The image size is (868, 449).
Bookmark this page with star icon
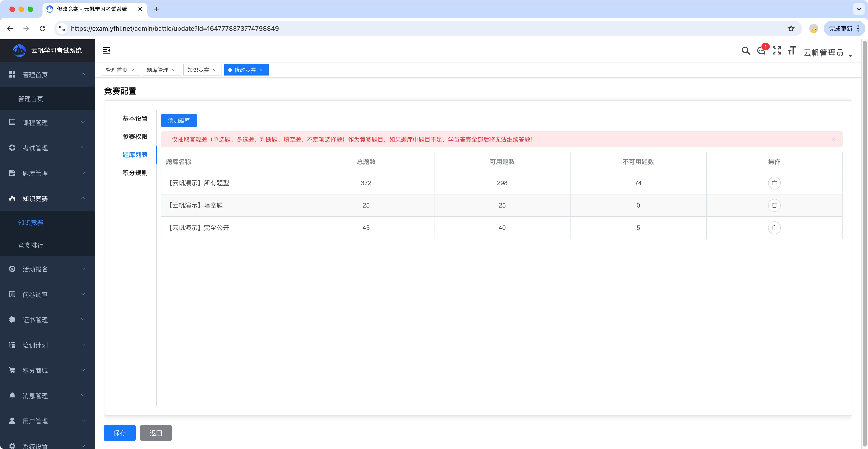(x=791, y=29)
